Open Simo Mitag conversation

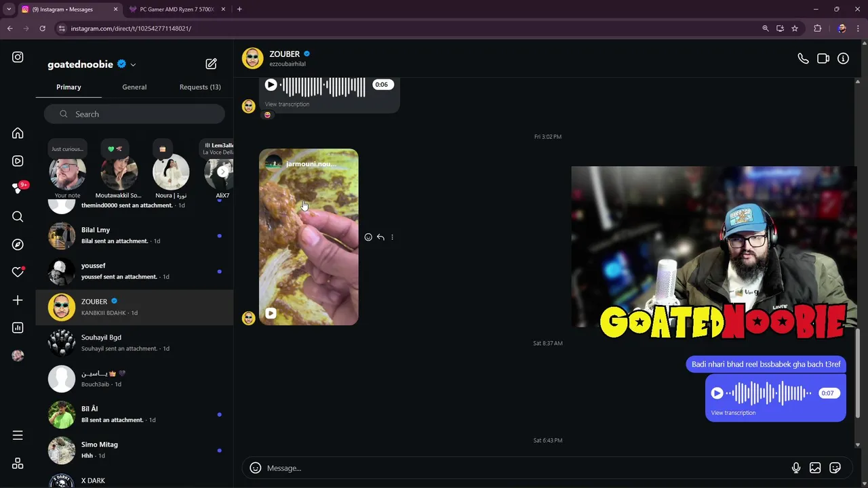134,450
